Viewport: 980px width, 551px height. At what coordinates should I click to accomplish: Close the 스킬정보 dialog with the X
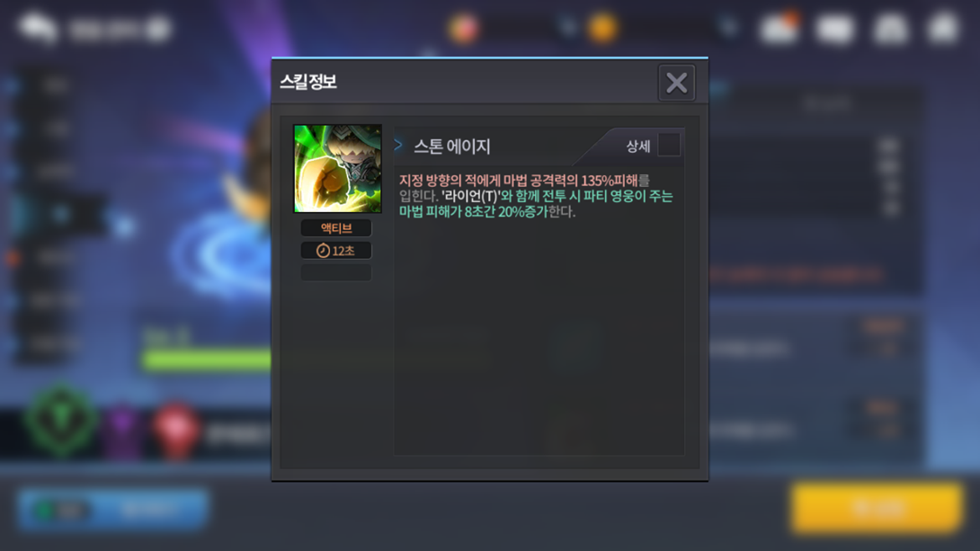click(676, 83)
